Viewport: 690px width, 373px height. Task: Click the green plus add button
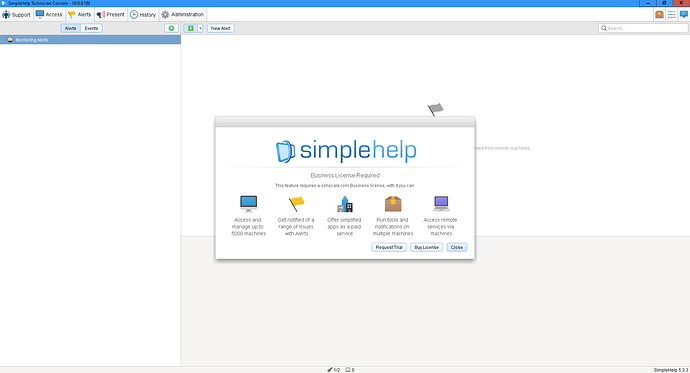[x=171, y=28]
